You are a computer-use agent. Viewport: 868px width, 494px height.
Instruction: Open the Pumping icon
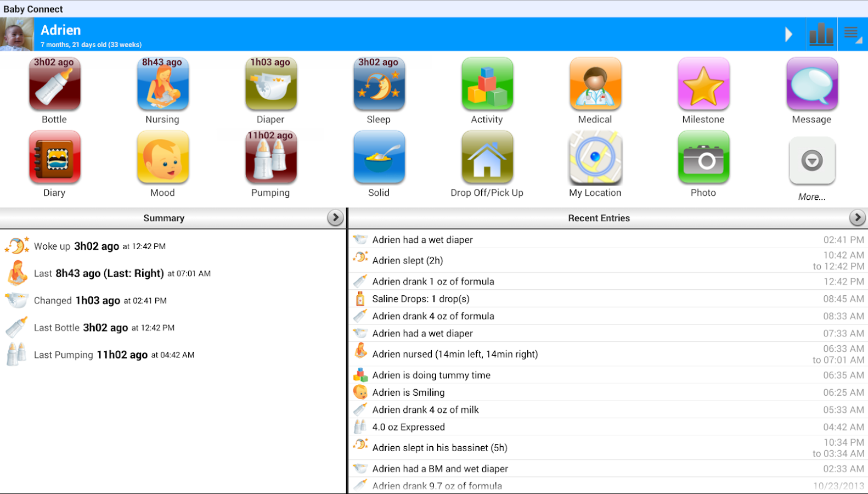(271, 157)
